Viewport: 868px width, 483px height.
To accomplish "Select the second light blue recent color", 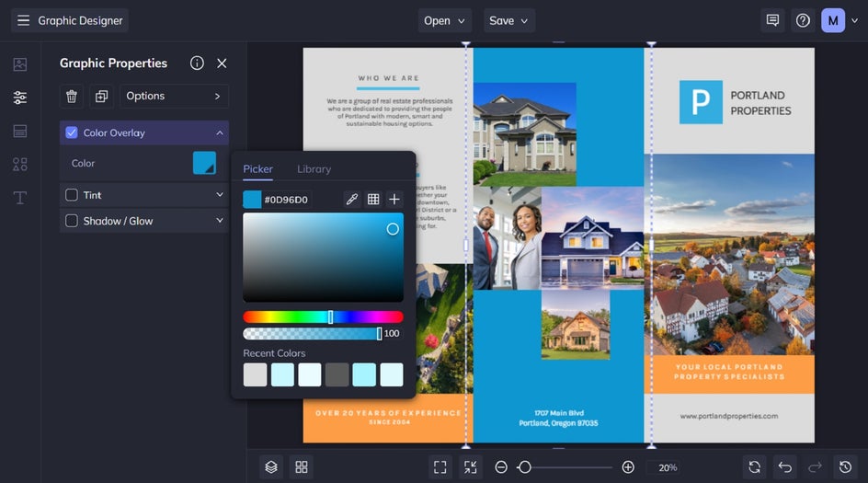I will 282,375.
